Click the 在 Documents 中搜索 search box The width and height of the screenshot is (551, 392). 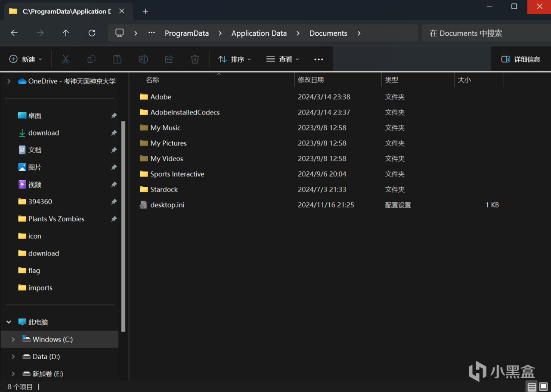484,33
